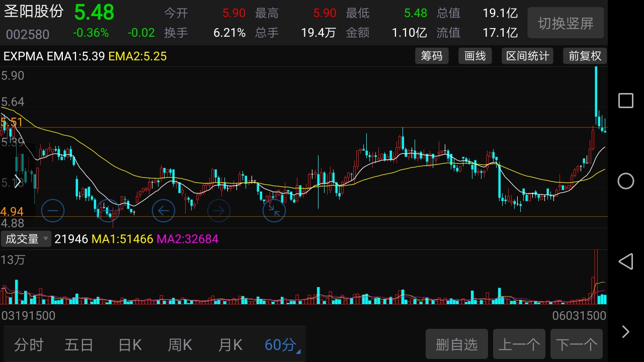644x362 pixels.
Task: Tap the 今开 value 5.90
Action: pos(234,13)
